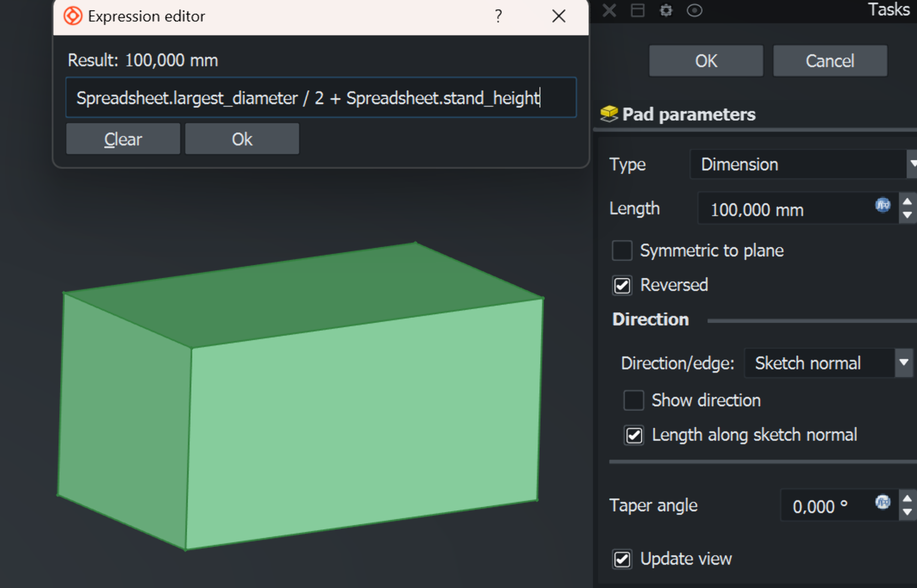The height and width of the screenshot is (588, 917).
Task: Enable Show direction checkbox
Action: (633, 400)
